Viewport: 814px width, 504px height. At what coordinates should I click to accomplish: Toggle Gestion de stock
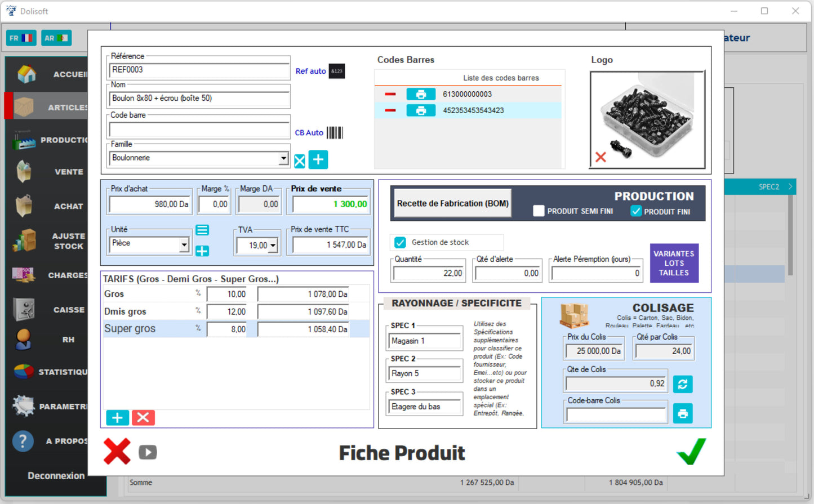click(x=399, y=242)
